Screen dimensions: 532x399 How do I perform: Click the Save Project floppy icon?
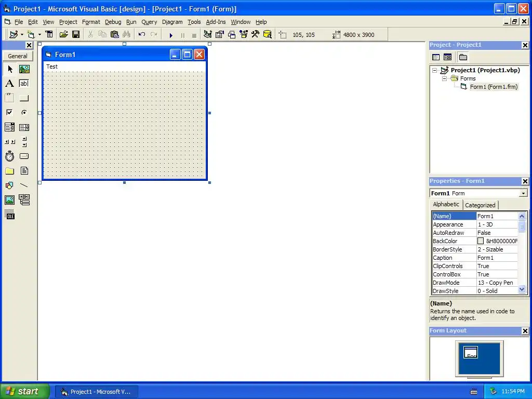coord(76,35)
